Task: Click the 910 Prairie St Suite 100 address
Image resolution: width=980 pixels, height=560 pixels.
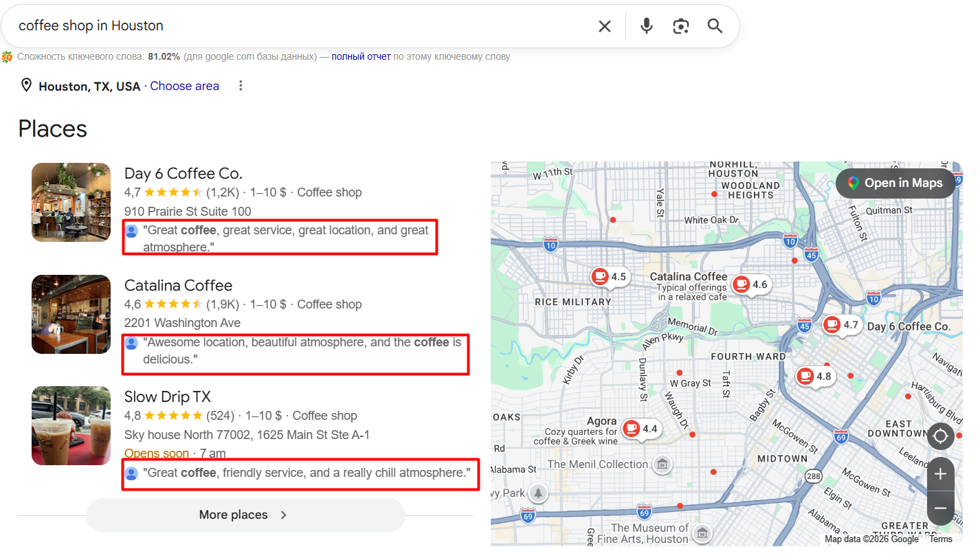Action: (188, 212)
